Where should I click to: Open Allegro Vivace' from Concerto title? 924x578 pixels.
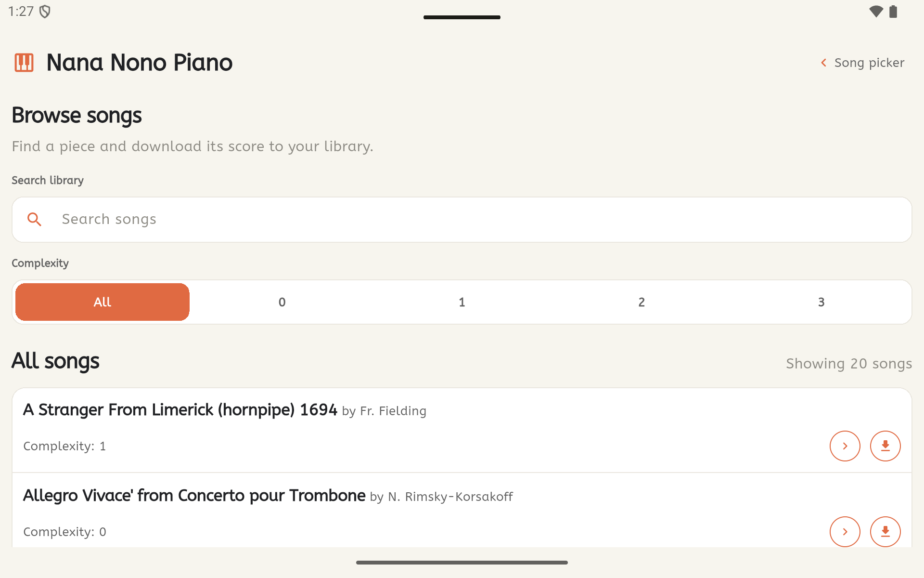coord(194,496)
